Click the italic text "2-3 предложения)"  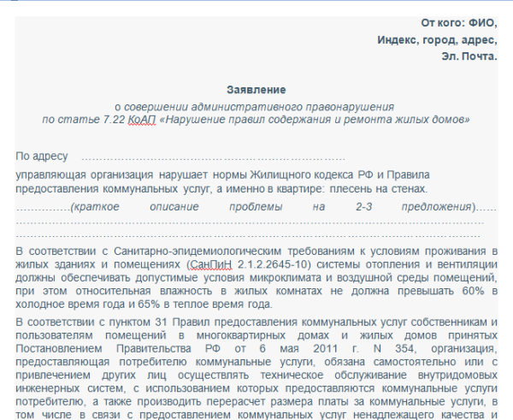point(416,207)
